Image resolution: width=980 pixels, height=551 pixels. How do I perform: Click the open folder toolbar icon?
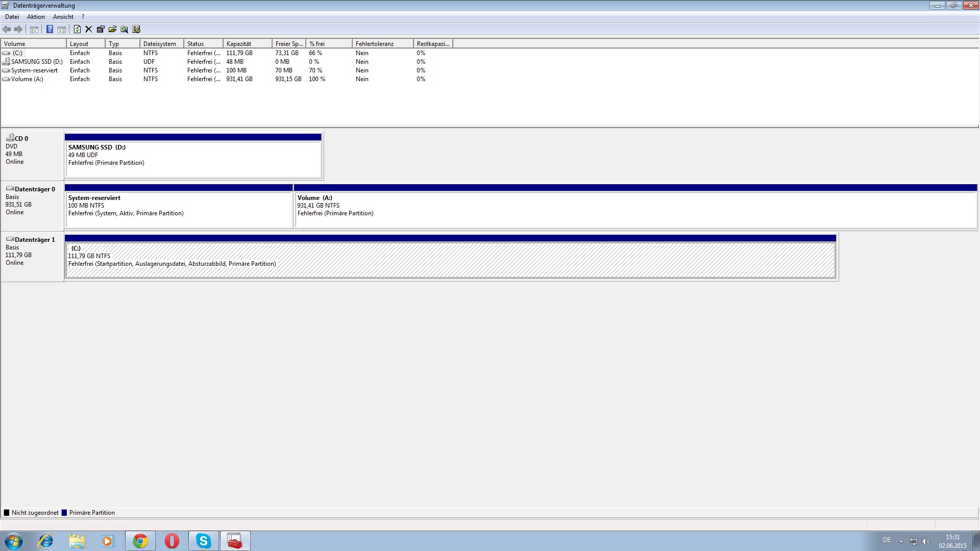click(x=112, y=29)
